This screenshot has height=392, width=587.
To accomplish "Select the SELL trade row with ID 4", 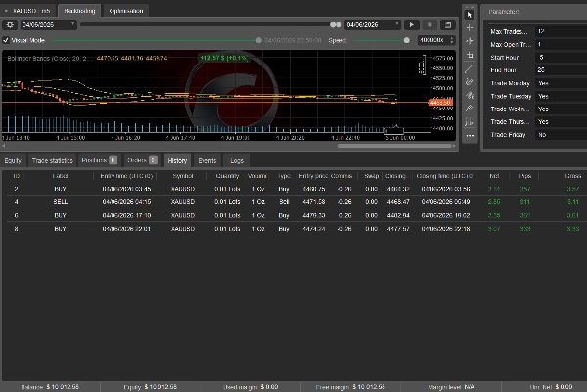I will [x=295, y=202].
